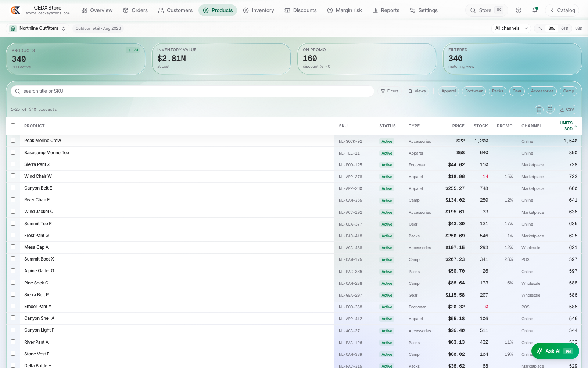Open the Mesa Cap A product

point(36,247)
